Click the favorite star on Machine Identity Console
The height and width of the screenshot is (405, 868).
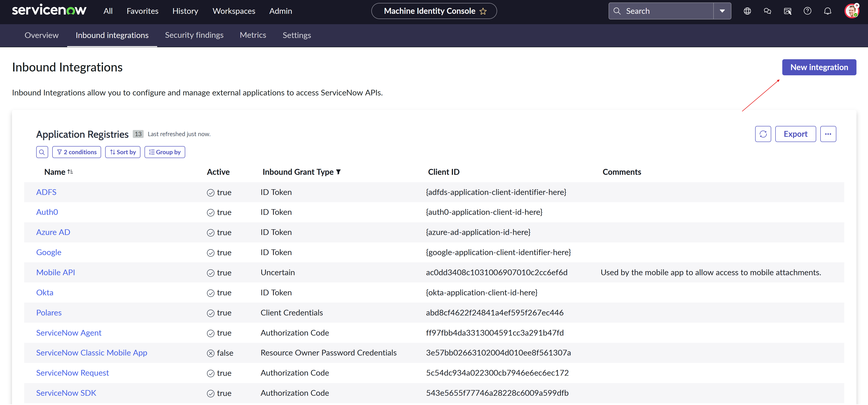click(x=483, y=11)
